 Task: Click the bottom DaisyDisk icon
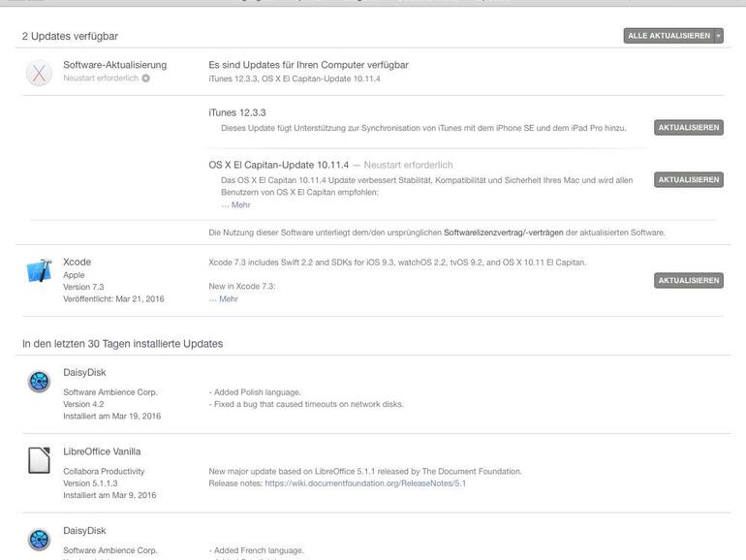39,540
